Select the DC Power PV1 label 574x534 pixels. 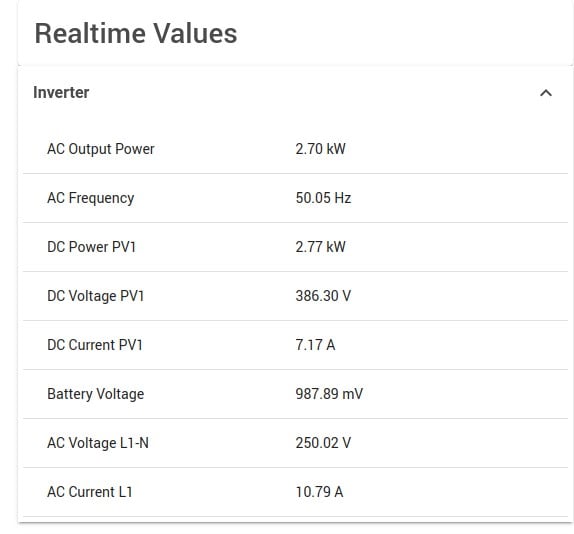(92, 247)
